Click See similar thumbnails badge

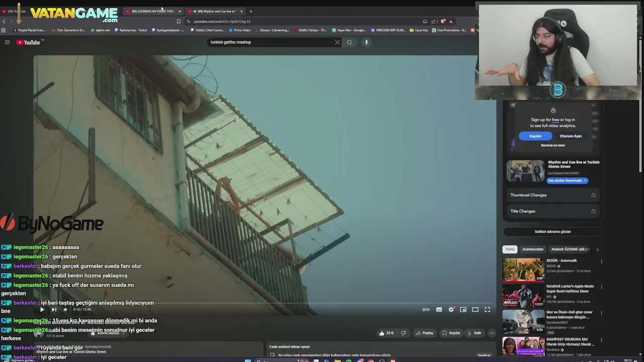(x=567, y=180)
